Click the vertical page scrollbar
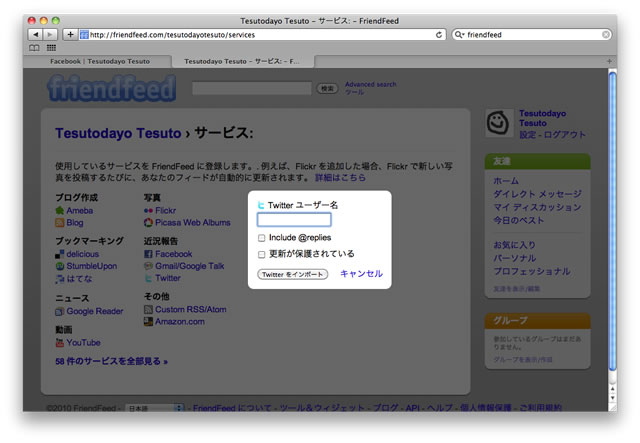 [612, 220]
